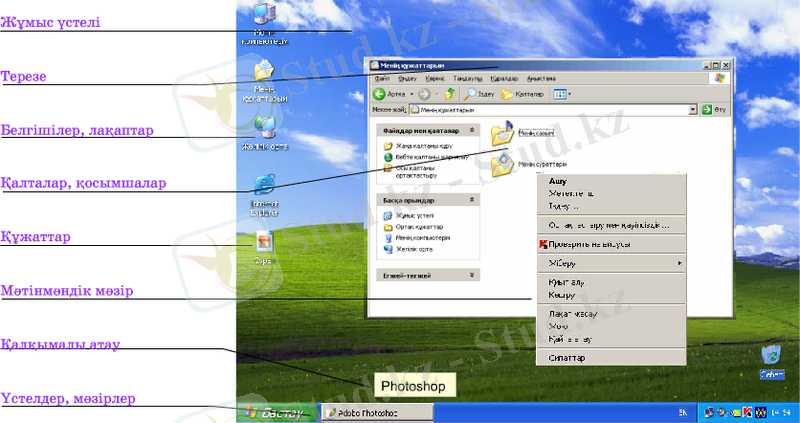Click the EN language indicator in tray

coord(683,412)
